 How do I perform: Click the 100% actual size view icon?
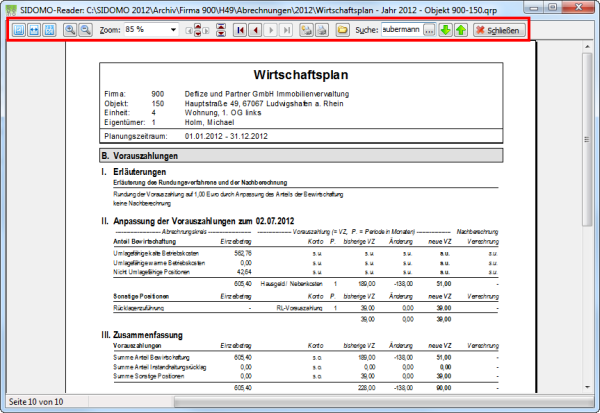tap(49, 30)
